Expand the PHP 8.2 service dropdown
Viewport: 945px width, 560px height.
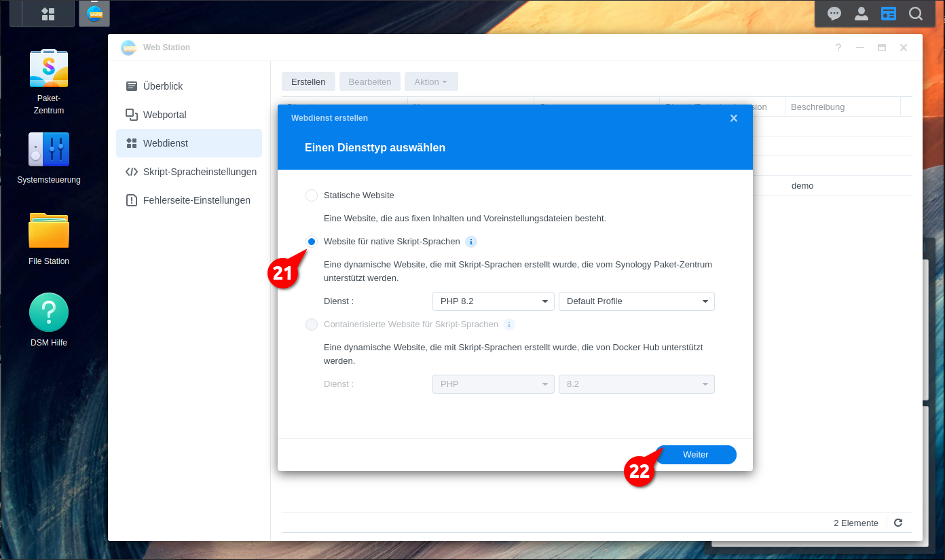493,301
